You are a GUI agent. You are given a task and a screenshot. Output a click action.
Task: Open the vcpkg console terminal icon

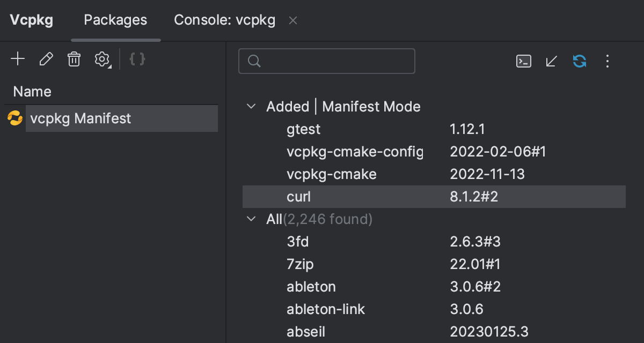click(523, 61)
